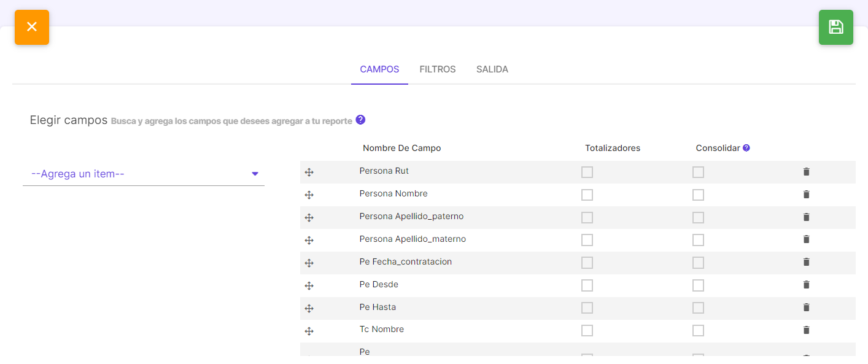Screen dimensions: 868x364
Task: Open the Agrega un item dropdown
Action: coord(144,174)
